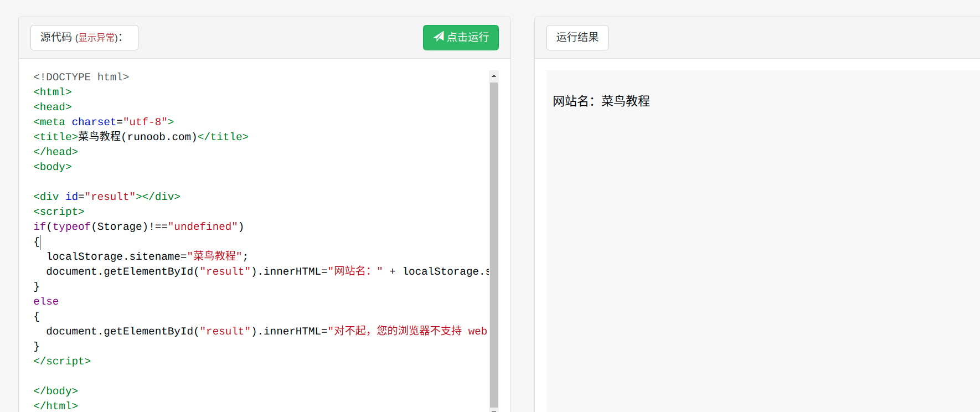Image resolution: width=980 pixels, height=412 pixels.
Task: Click the if(typeof(Storage) line
Action: pyautogui.click(x=138, y=226)
